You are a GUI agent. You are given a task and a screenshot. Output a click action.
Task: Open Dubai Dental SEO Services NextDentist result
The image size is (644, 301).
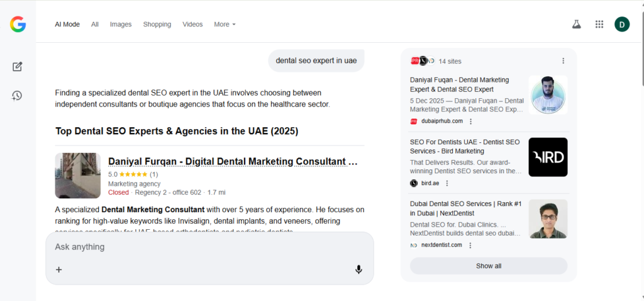466,208
